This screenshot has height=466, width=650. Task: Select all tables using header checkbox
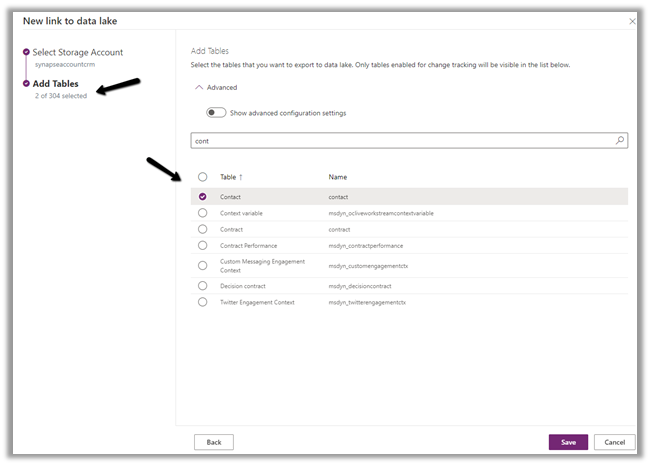(x=203, y=177)
